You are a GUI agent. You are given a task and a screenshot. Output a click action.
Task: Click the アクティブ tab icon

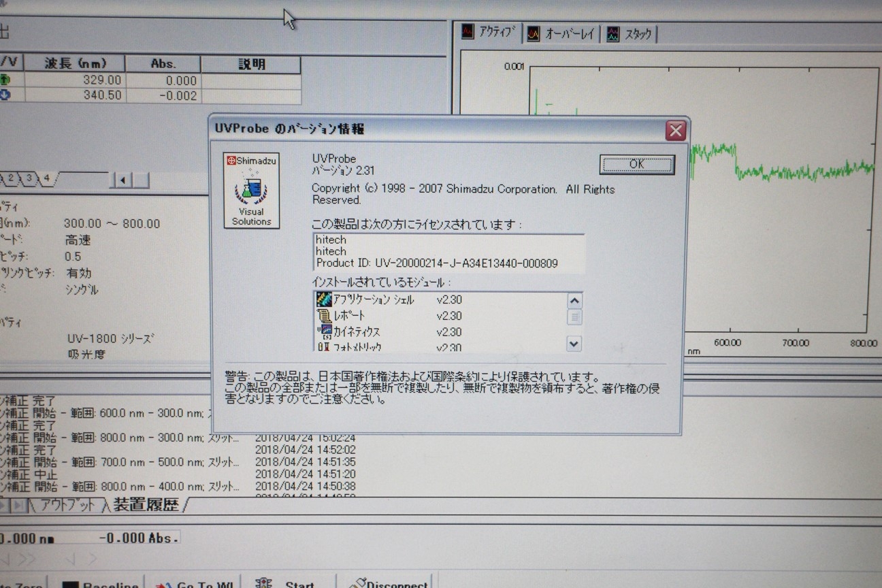pos(468,31)
